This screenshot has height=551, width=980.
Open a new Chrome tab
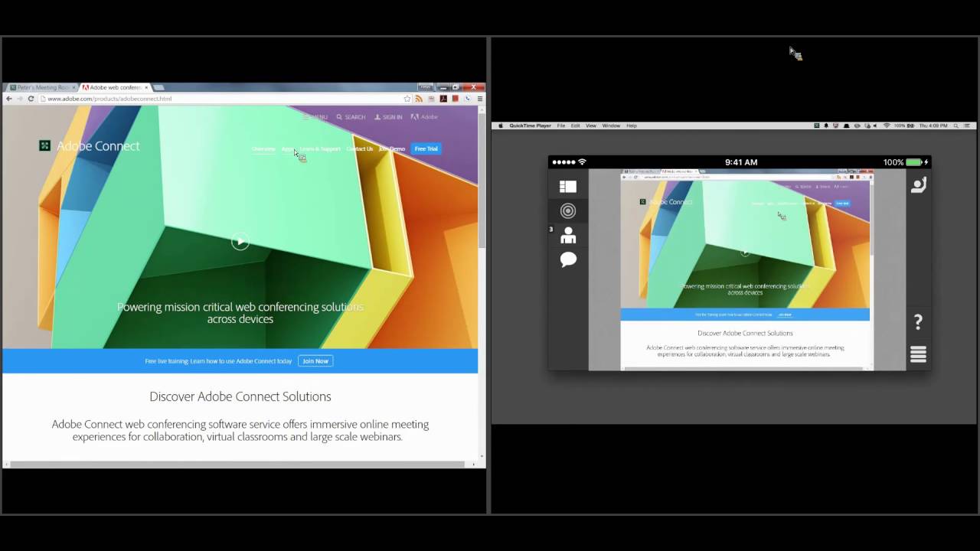159,87
